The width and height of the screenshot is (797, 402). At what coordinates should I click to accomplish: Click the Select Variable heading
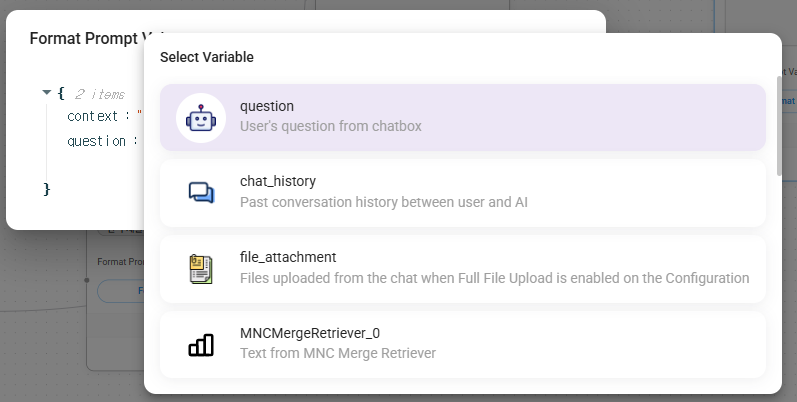pos(207,57)
